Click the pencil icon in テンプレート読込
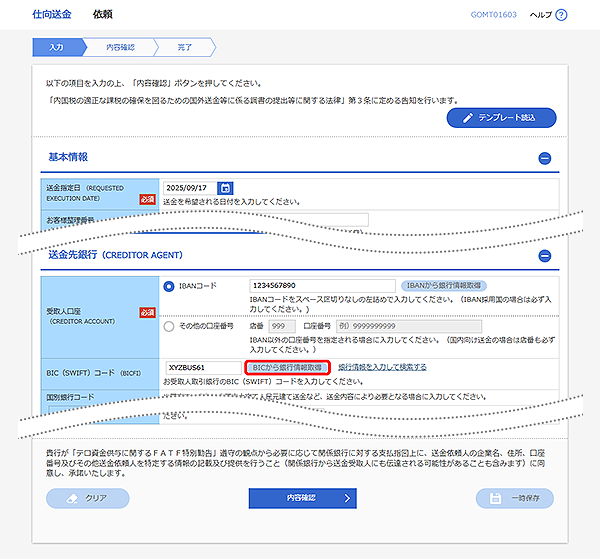600x559 pixels. point(467,118)
